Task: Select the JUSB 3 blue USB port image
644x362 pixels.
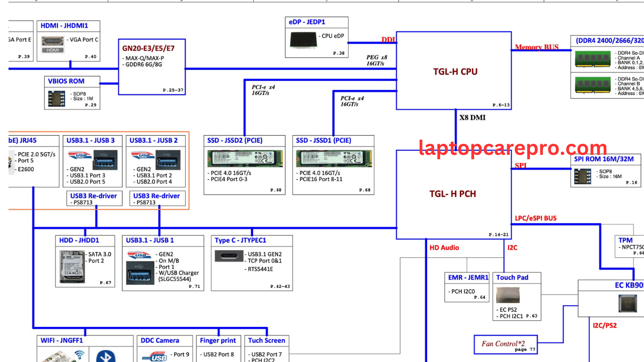Action: pyautogui.click(x=105, y=158)
